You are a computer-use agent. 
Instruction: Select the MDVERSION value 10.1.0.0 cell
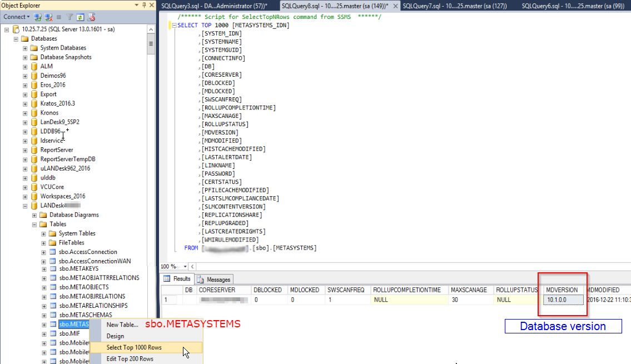coord(562,300)
